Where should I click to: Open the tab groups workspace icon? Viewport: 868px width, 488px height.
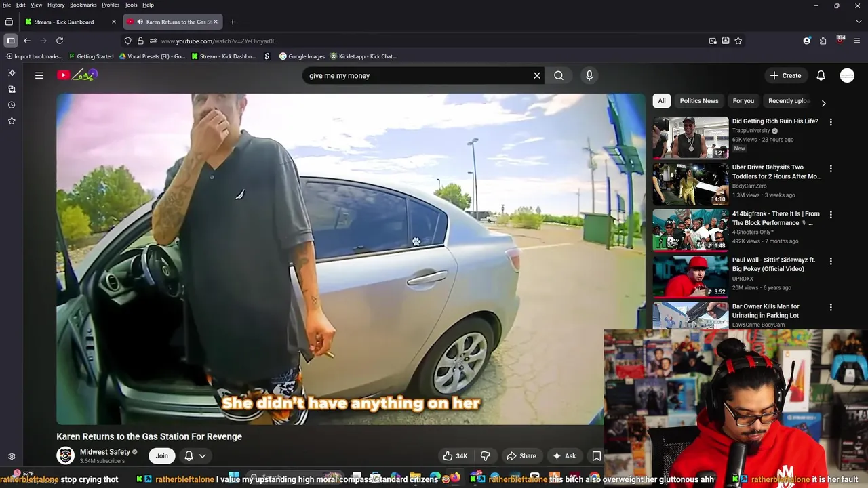(9, 22)
